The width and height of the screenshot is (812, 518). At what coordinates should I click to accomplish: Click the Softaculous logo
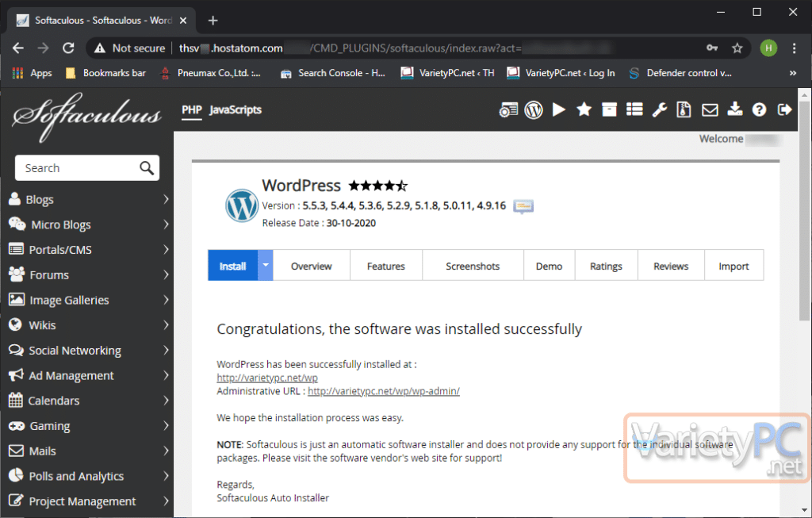pyautogui.click(x=86, y=117)
